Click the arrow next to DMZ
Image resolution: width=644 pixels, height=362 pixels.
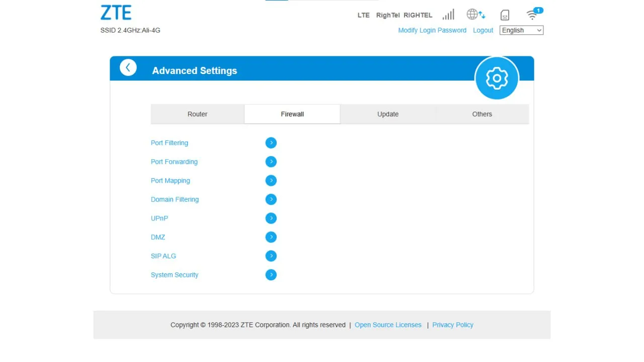tap(271, 237)
